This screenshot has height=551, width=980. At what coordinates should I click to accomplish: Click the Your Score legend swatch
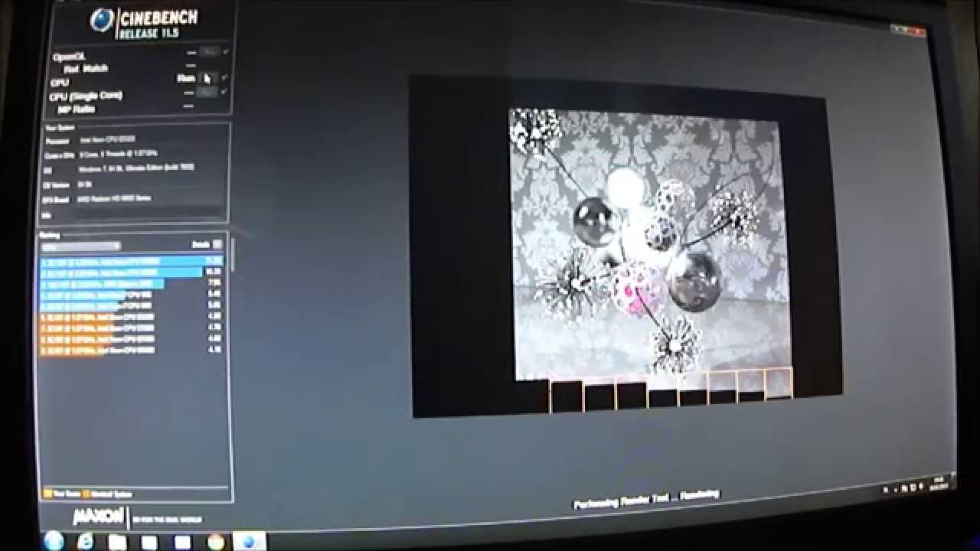coord(47,494)
